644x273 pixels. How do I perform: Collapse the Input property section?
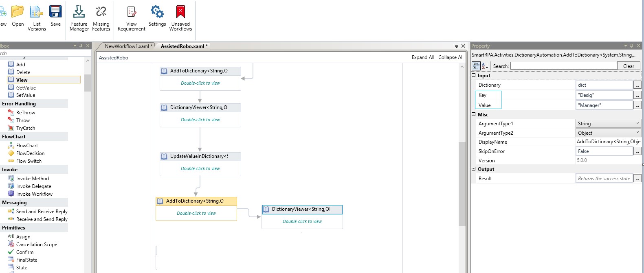pos(474,75)
